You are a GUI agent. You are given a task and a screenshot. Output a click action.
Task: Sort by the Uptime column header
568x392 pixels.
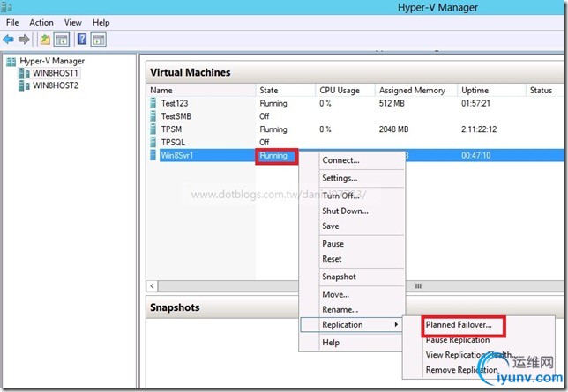point(491,91)
